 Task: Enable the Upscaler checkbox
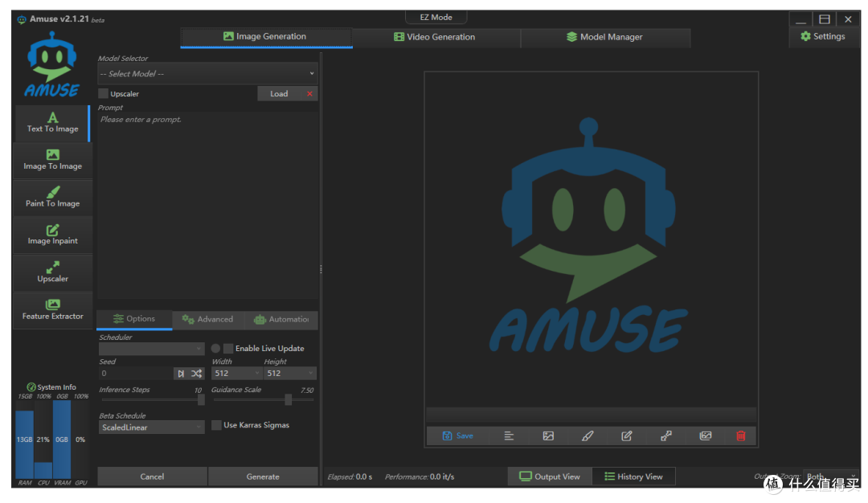(103, 93)
